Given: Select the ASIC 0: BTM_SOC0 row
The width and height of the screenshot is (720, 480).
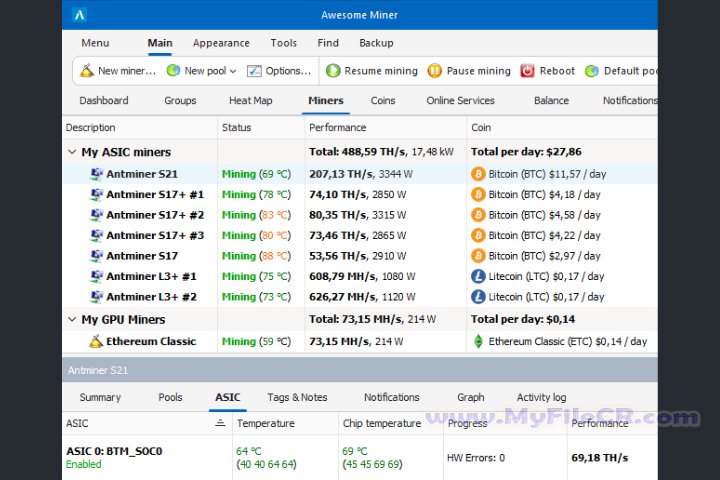Looking at the screenshot, I should coord(360,457).
